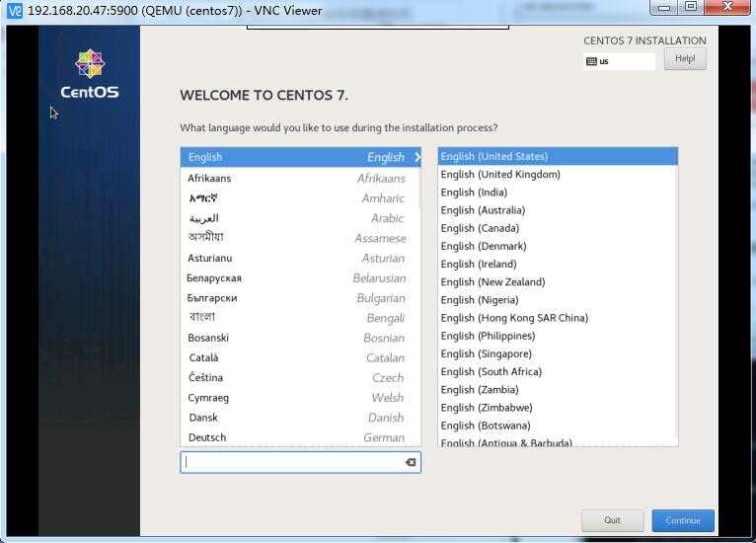Clear the language search field icon

tap(411, 462)
